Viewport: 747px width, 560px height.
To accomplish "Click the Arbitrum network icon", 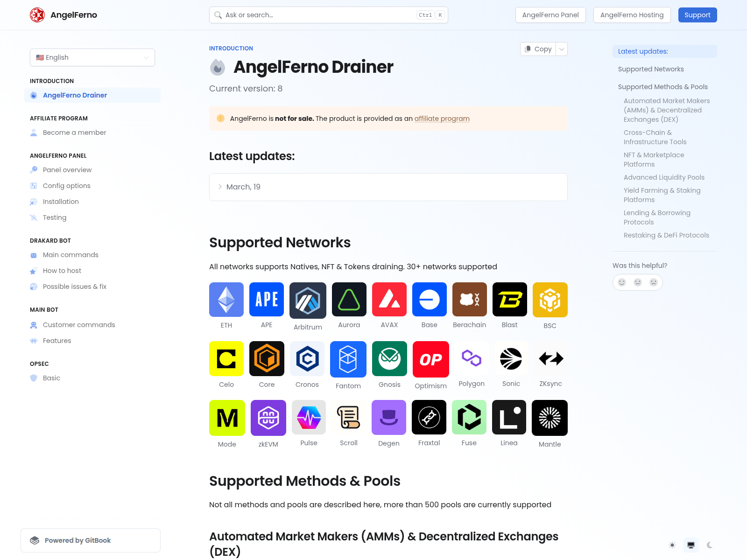I will pyautogui.click(x=308, y=301).
